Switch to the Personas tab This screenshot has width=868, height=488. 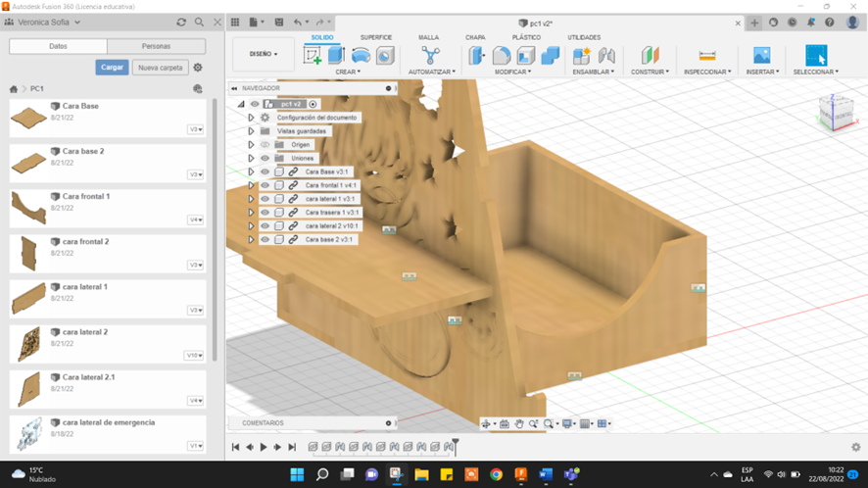[x=156, y=46]
